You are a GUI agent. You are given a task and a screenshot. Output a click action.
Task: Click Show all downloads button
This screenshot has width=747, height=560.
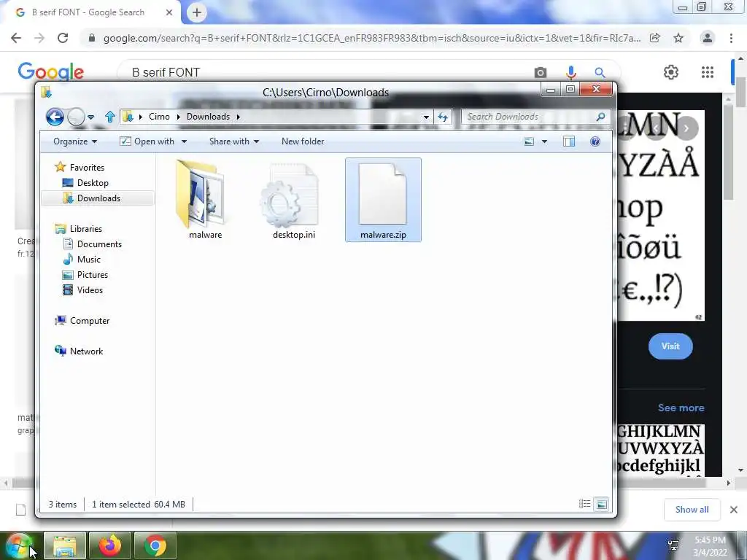click(692, 510)
